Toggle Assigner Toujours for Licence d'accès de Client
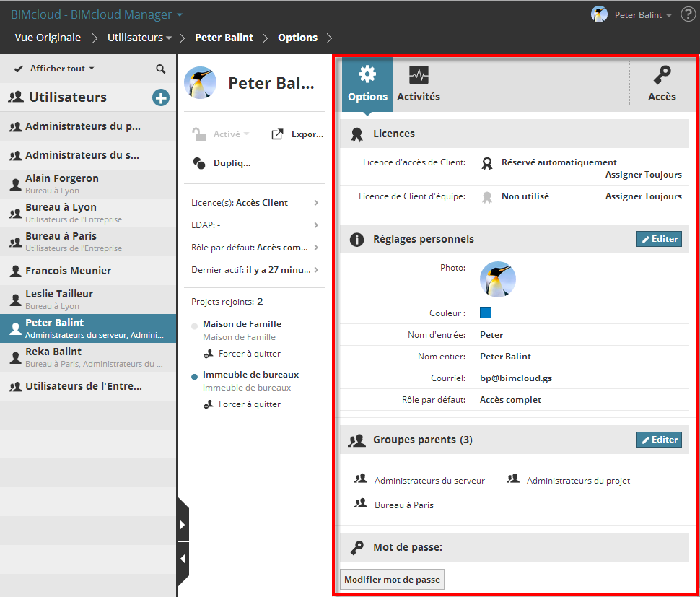 pyautogui.click(x=643, y=175)
